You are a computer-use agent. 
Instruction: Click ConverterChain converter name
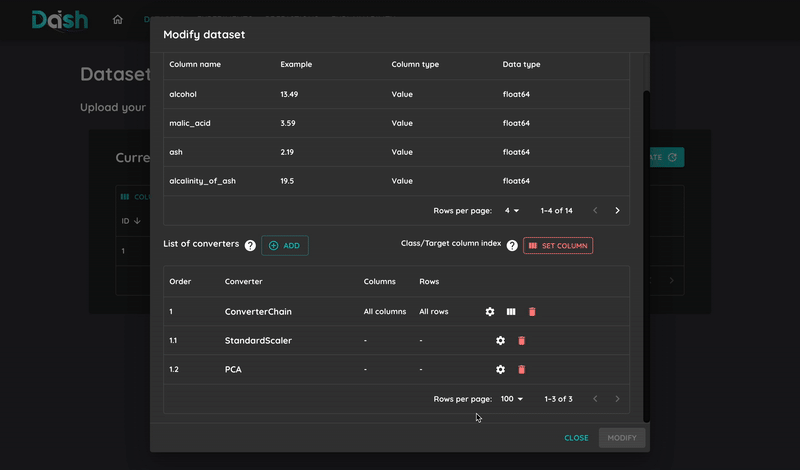258,312
